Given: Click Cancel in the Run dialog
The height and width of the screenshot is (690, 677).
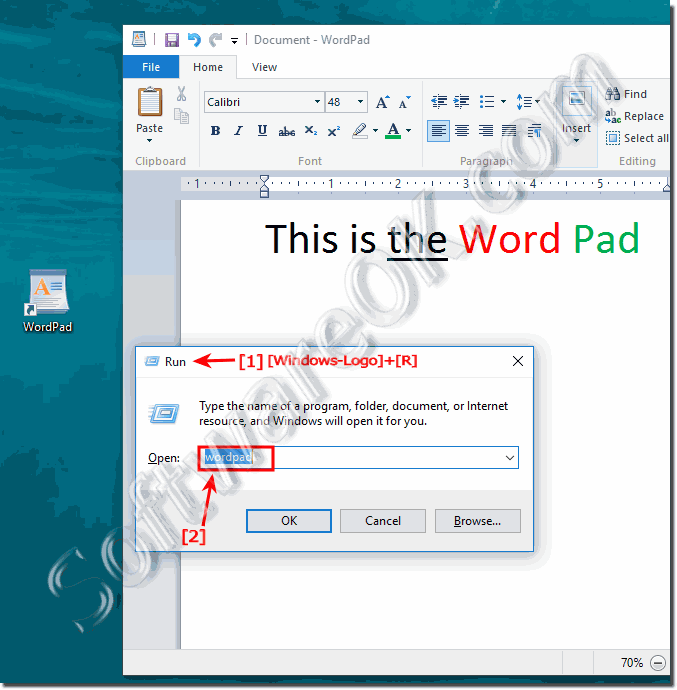Looking at the screenshot, I should pos(383,521).
